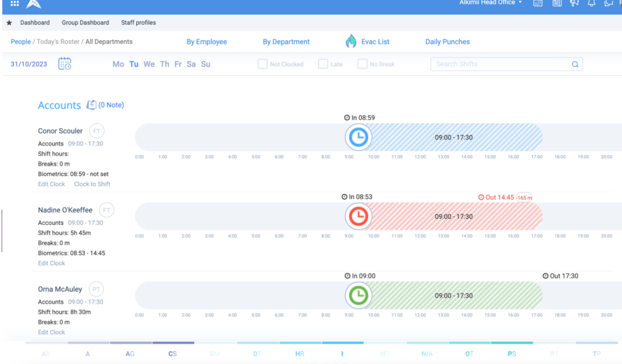Select the PS department filter tab
The width and height of the screenshot is (622, 364).
pyautogui.click(x=512, y=354)
